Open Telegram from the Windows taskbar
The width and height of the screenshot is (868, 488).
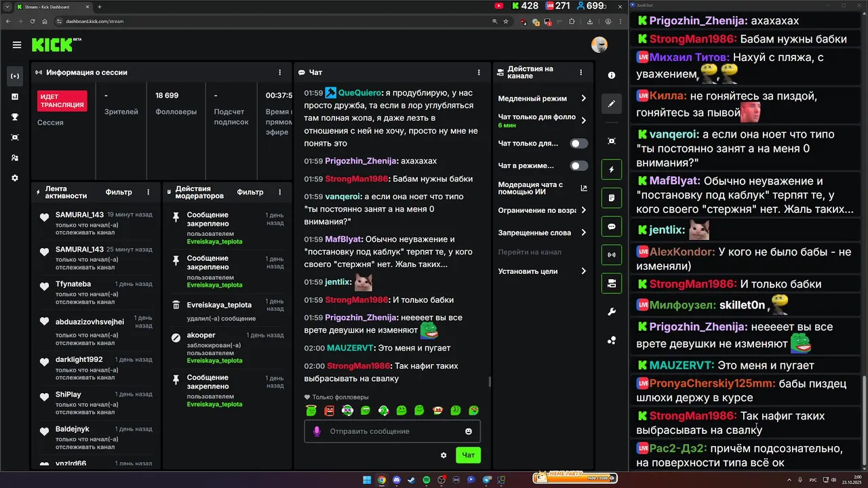coord(486,480)
